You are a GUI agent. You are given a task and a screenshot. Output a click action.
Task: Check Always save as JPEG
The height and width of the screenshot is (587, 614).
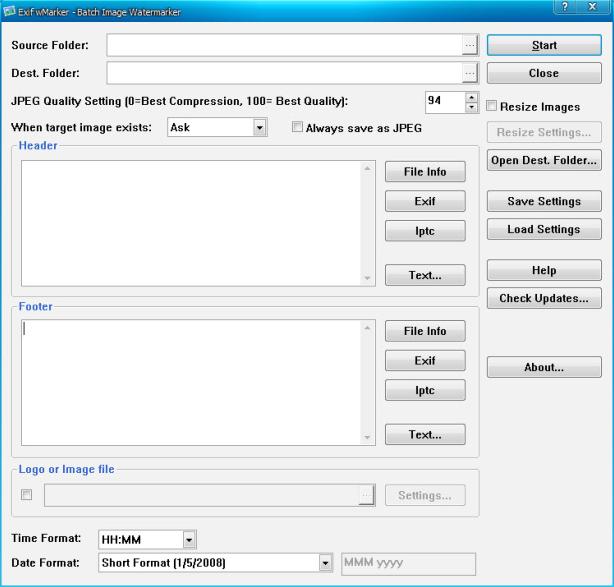coord(297,128)
